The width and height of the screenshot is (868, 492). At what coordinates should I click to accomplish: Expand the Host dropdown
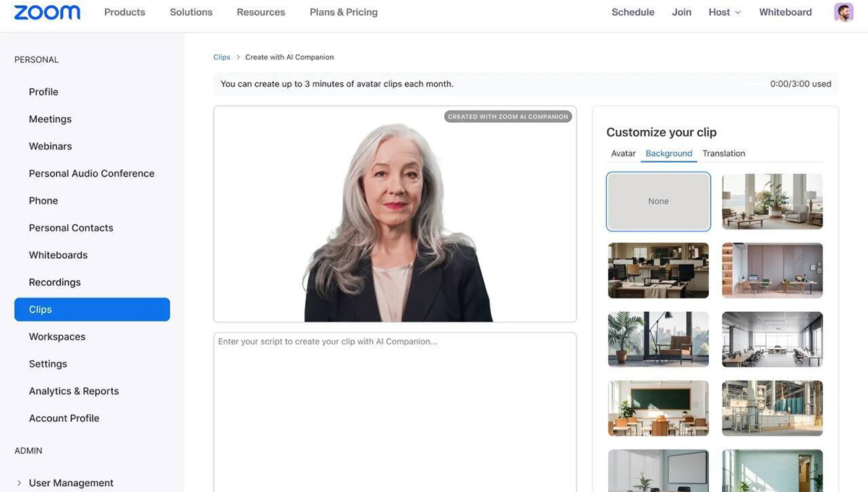point(725,12)
